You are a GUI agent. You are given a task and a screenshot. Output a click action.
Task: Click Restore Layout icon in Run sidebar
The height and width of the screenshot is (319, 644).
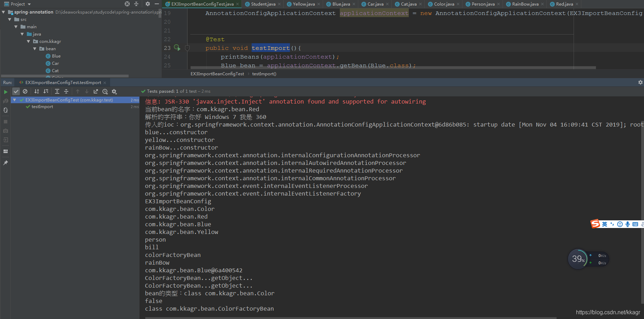tap(6, 151)
